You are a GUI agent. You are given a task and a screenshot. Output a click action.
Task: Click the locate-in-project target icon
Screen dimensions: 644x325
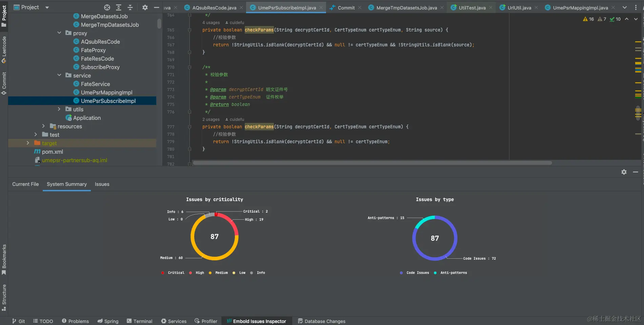click(107, 7)
